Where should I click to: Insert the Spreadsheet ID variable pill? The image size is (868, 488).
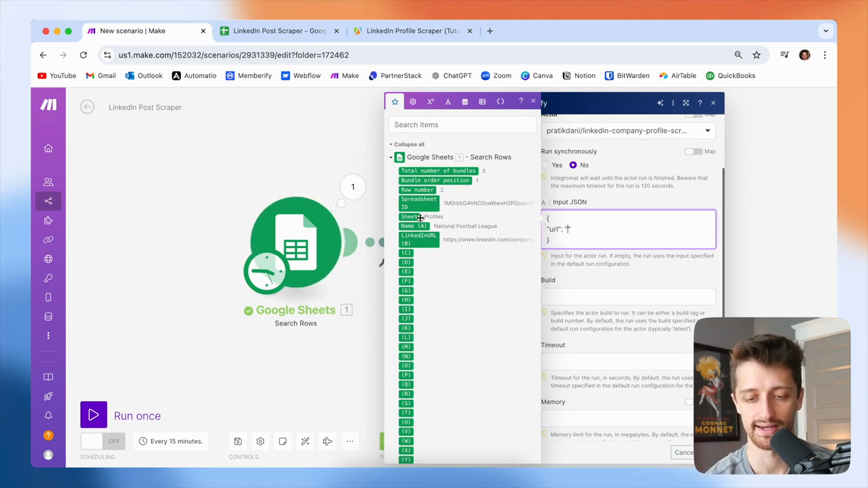click(419, 203)
